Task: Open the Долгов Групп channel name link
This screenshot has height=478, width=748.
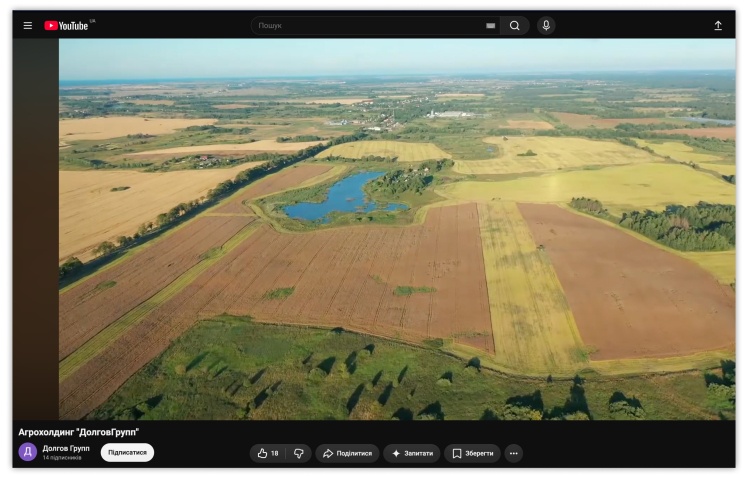Action: click(66, 448)
